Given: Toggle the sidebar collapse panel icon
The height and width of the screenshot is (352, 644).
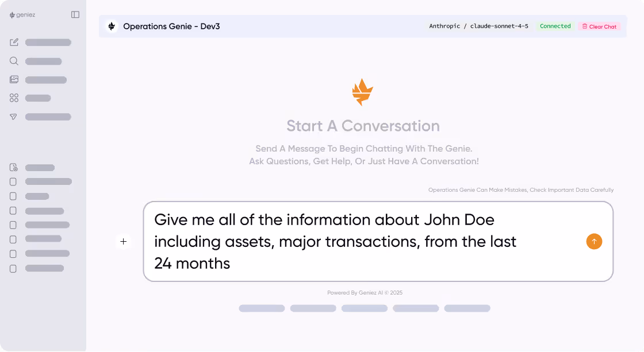Looking at the screenshot, I should coord(75,14).
